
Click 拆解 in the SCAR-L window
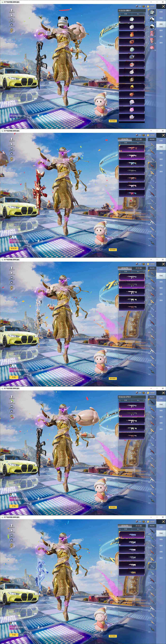[21, 249]
